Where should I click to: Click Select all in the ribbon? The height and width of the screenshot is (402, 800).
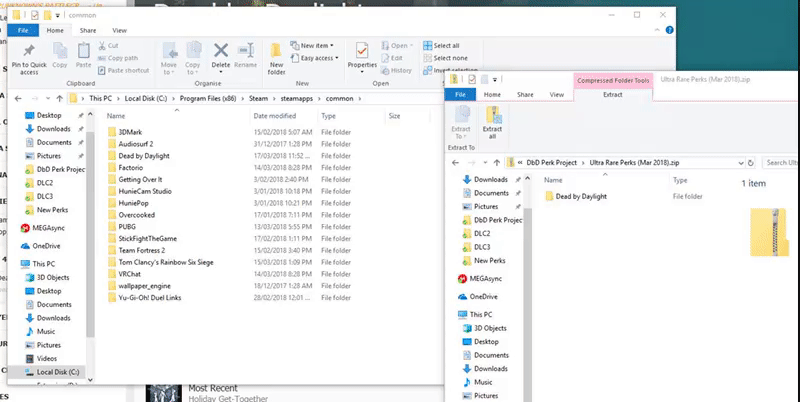[441, 45]
